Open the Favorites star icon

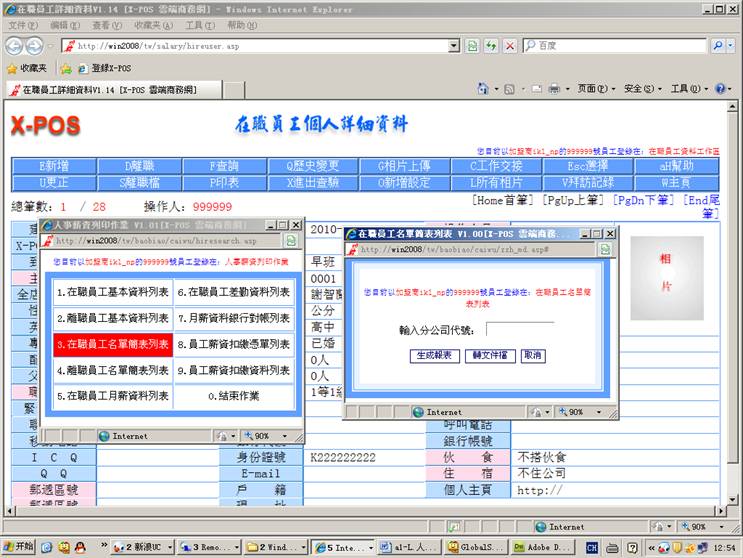point(12,68)
